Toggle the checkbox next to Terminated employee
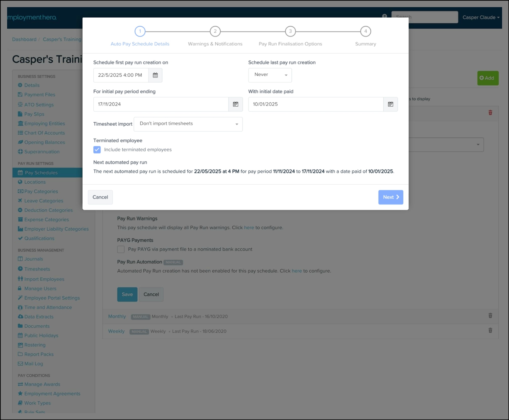This screenshot has height=420, width=509. click(97, 149)
